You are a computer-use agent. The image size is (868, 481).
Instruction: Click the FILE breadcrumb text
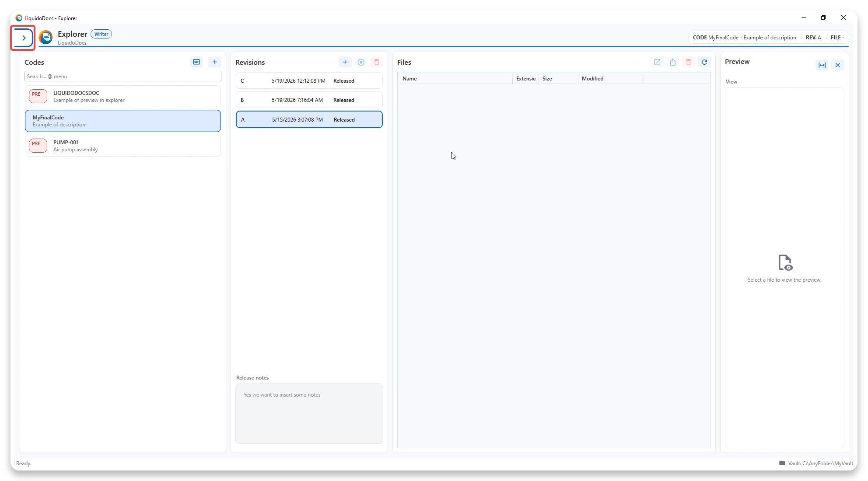click(x=837, y=38)
